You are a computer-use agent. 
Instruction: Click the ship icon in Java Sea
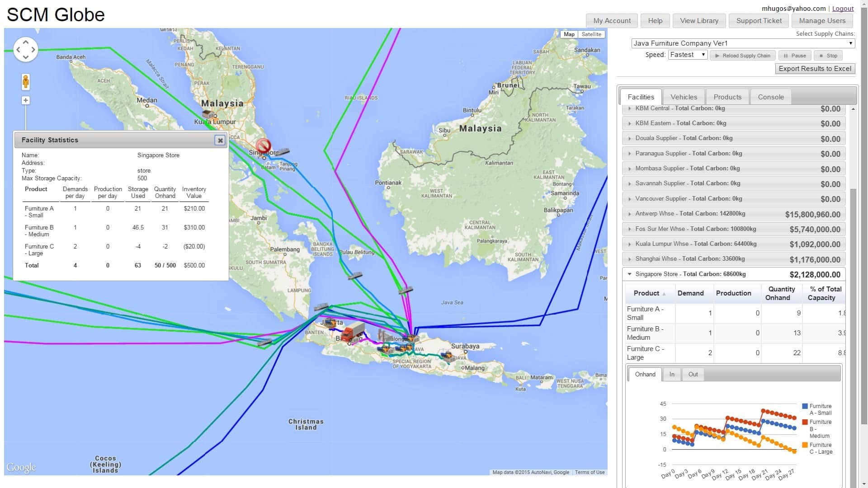coord(406,291)
